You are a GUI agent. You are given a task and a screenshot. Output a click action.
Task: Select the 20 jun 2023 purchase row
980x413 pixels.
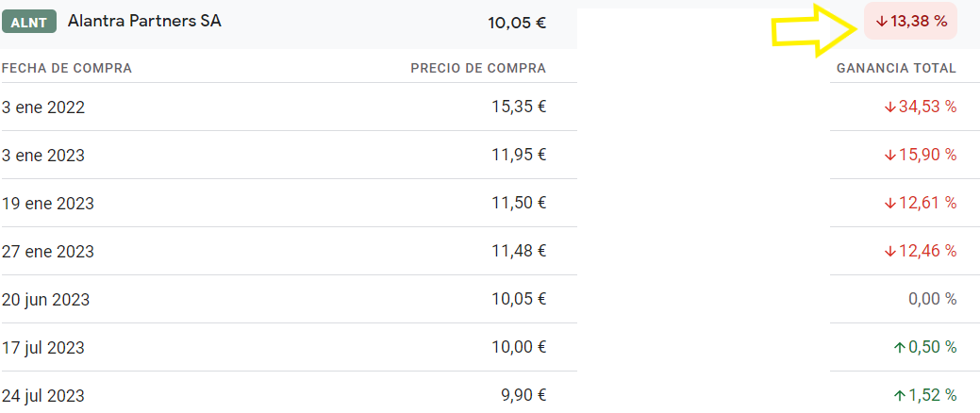pos(490,299)
